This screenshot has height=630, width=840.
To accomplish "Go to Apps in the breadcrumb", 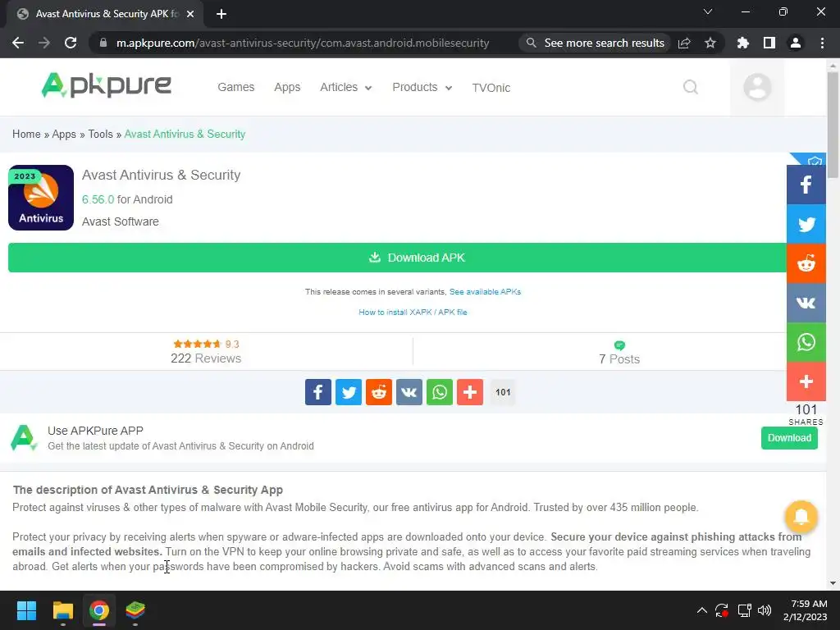I will pos(64,134).
